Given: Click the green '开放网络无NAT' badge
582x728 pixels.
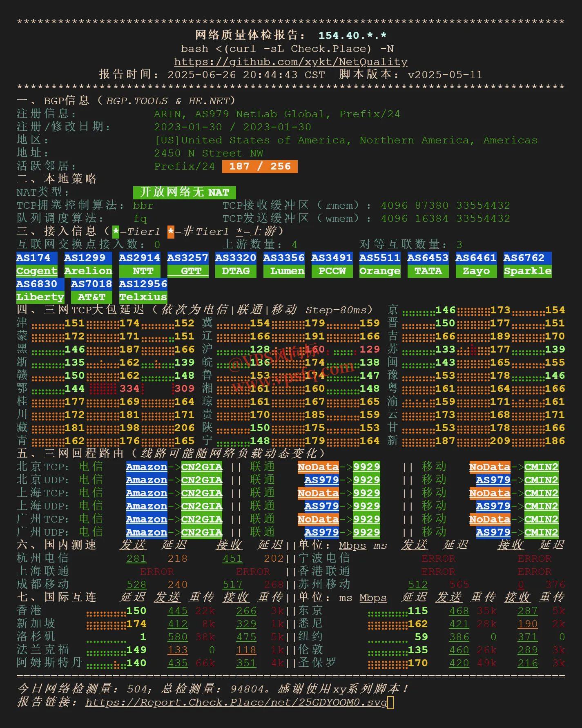Looking at the screenshot, I should (x=184, y=192).
